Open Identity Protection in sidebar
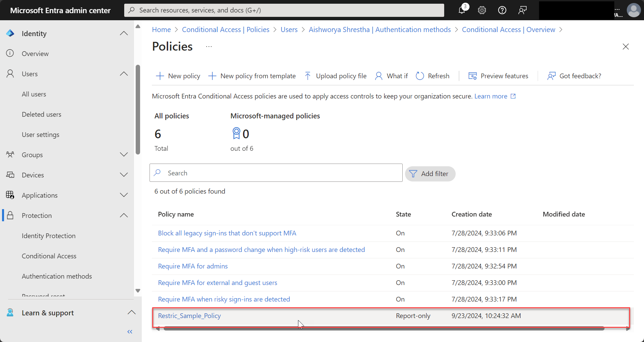The height and width of the screenshot is (342, 644). (x=49, y=236)
